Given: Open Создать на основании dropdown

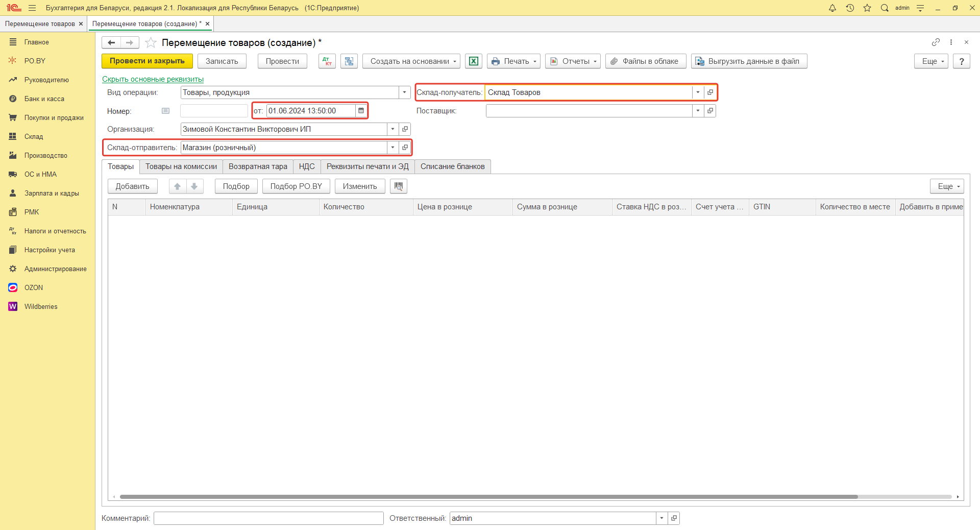Looking at the screenshot, I should coord(411,61).
